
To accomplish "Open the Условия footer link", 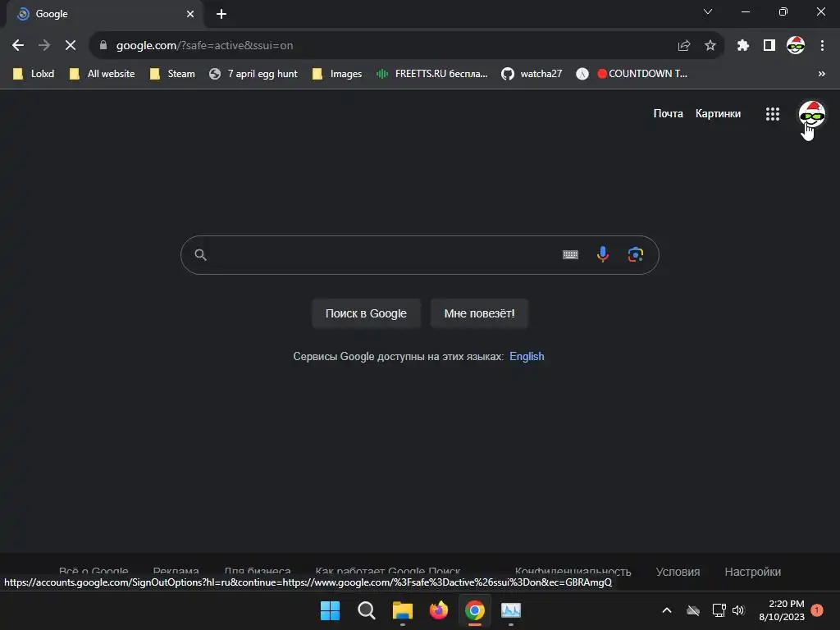I will (678, 572).
